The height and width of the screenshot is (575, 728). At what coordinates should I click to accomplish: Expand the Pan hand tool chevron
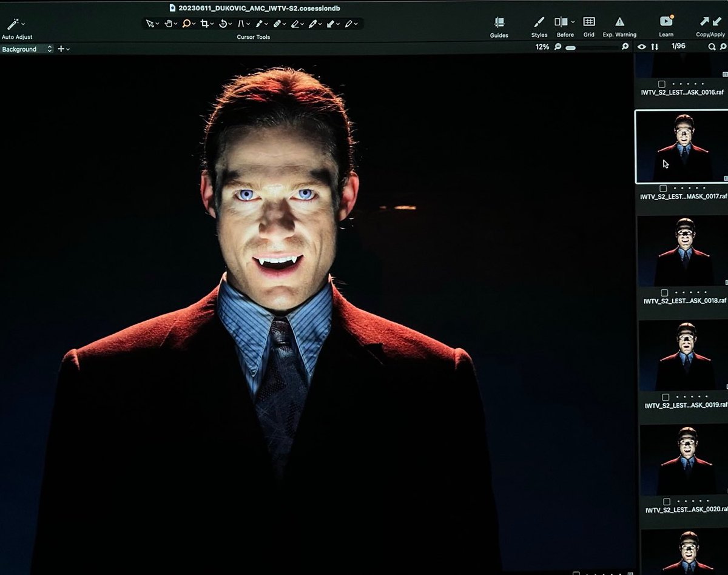point(175,24)
